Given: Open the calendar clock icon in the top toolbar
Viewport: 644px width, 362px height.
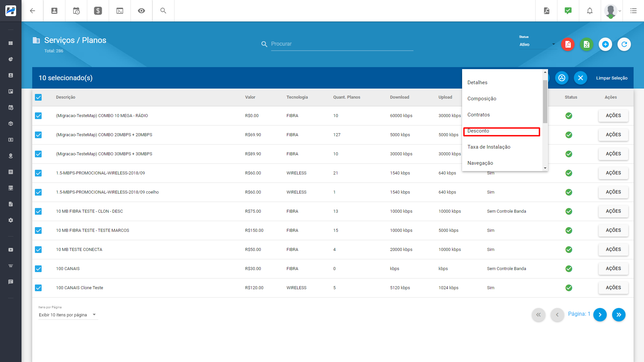Looking at the screenshot, I should 76,11.
